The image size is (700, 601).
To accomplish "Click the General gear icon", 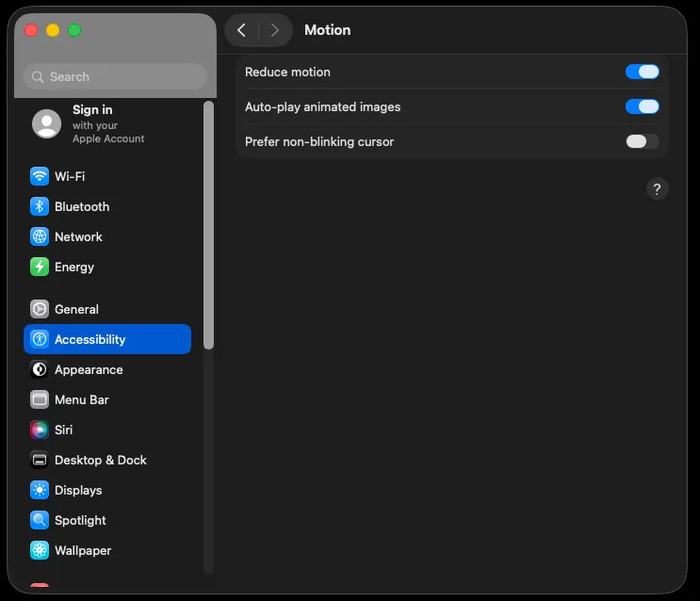I will click(39, 309).
